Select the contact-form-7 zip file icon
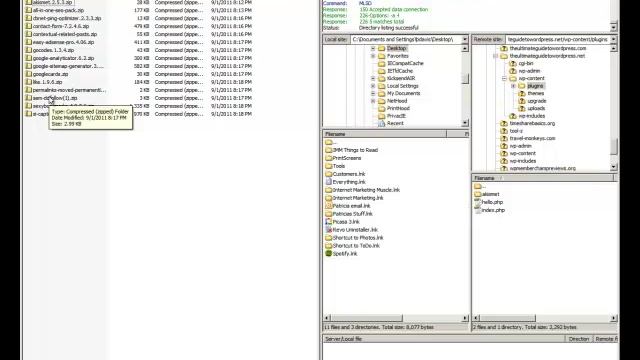 [29, 26]
